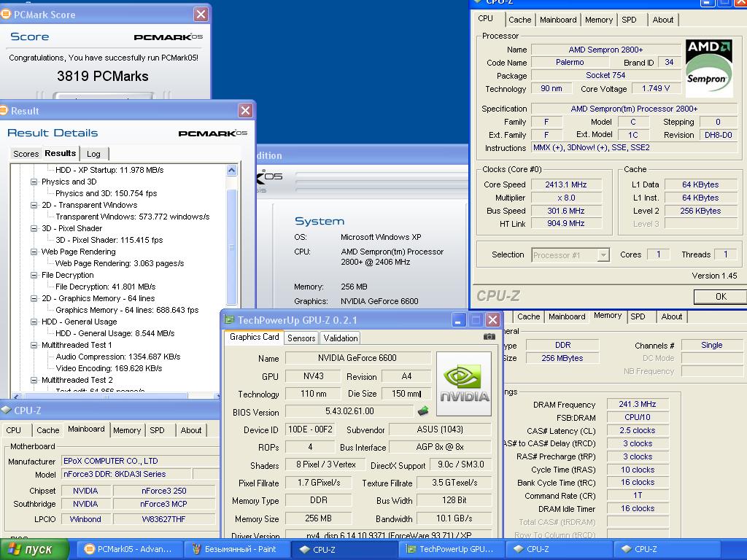Minimize the GPU-Z window
Image resolution: width=747 pixels, height=560 pixels.
coord(458,320)
